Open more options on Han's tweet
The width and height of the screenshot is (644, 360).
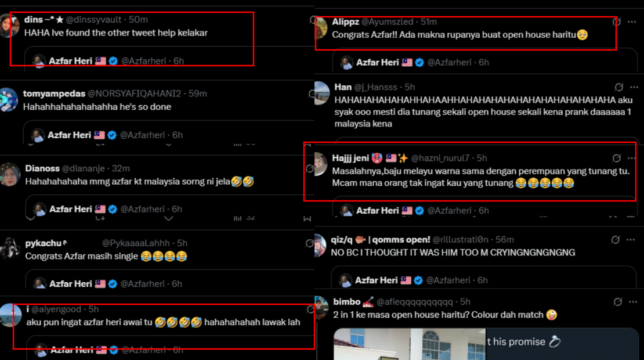(634, 87)
